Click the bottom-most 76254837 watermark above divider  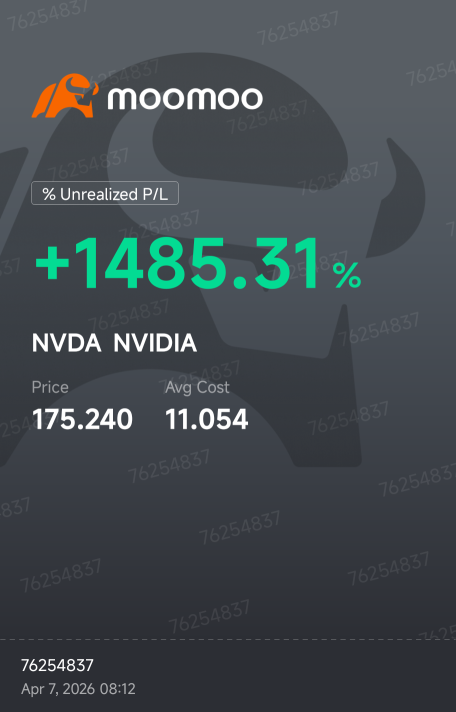pyautogui.click(x=209, y=616)
